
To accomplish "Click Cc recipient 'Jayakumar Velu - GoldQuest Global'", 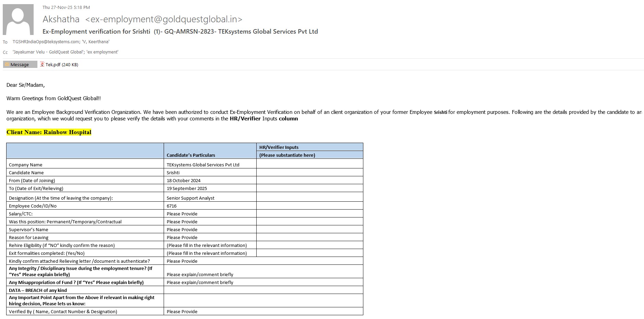I will point(48,52).
